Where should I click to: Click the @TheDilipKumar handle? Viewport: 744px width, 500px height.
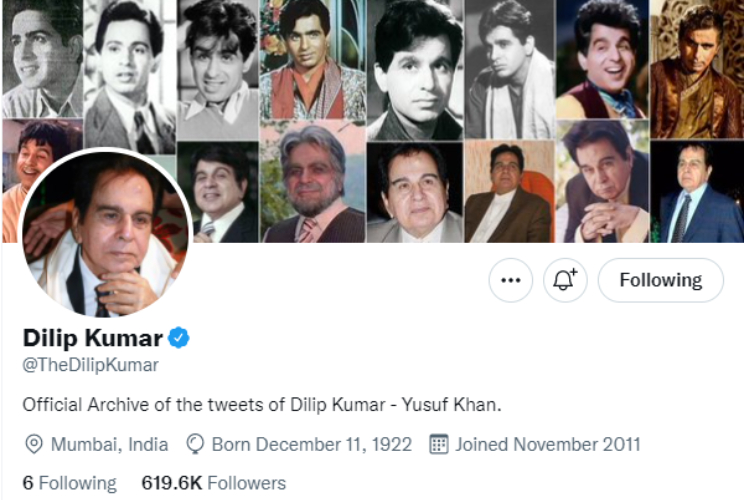point(90,365)
